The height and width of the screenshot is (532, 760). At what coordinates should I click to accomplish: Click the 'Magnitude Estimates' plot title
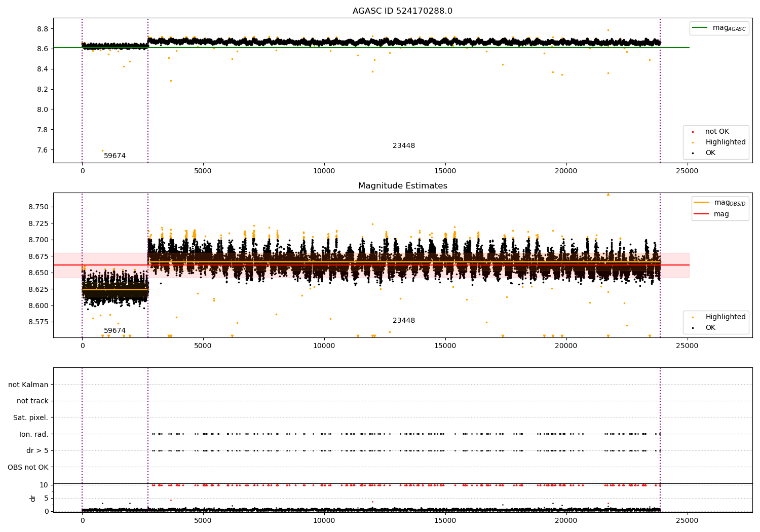tap(402, 186)
